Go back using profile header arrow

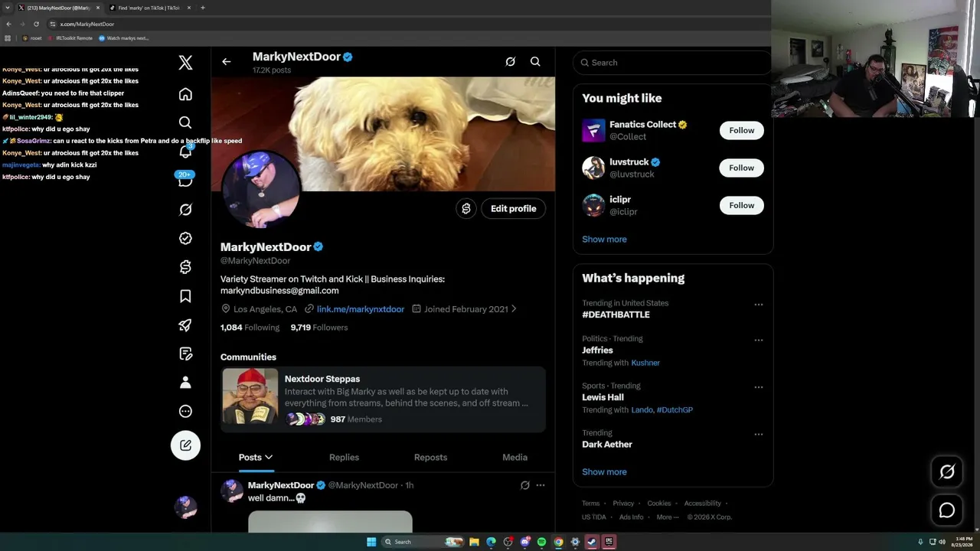(226, 62)
